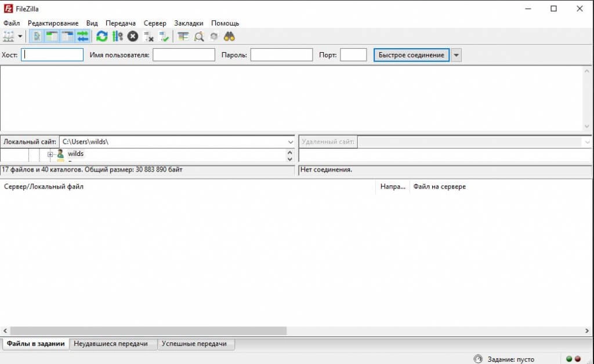This screenshot has height=364, width=594.
Task: Click the Порт input field
Action: pos(353,55)
